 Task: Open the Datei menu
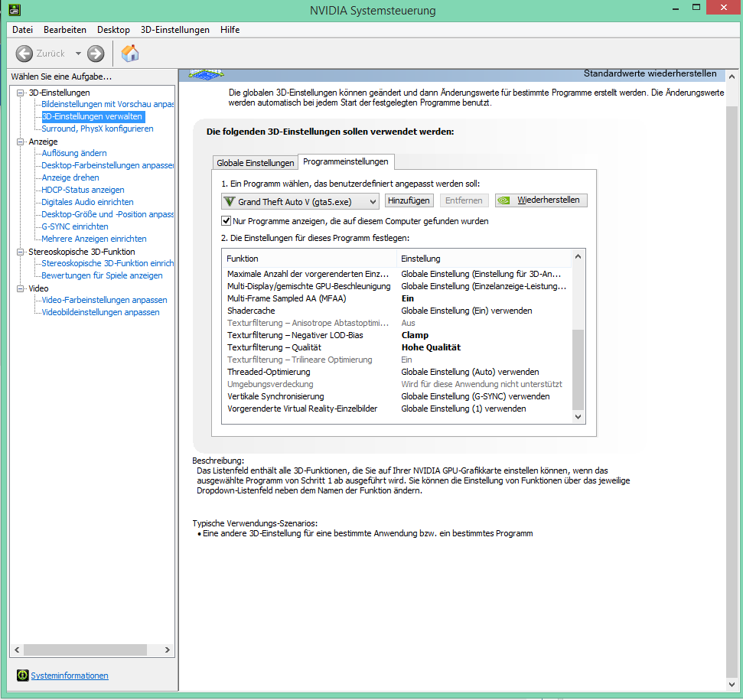(22, 30)
